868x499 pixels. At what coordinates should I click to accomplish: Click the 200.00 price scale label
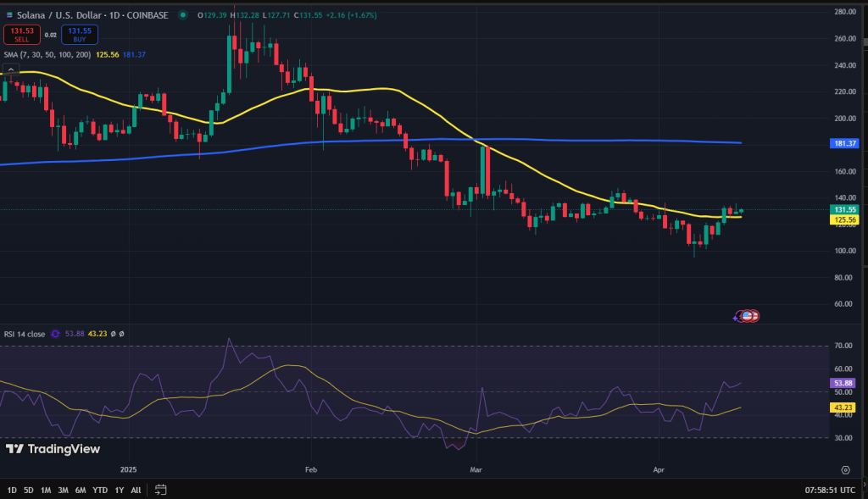click(845, 119)
